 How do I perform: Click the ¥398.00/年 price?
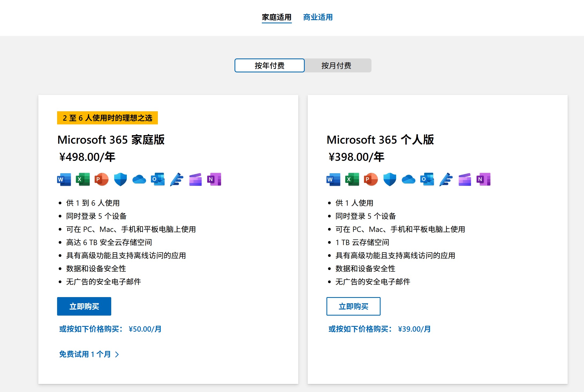(357, 157)
